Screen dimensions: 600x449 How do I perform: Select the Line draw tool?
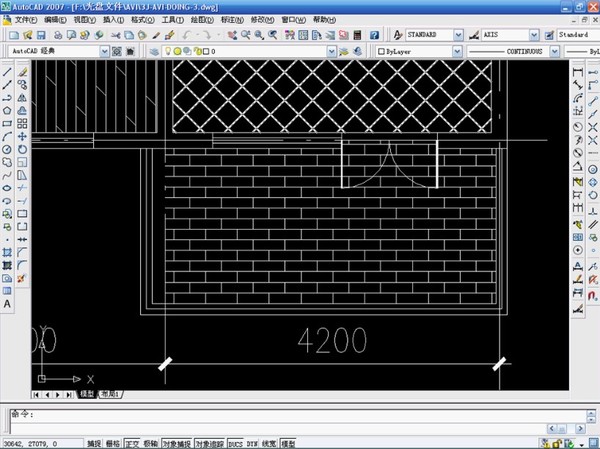click(x=7, y=72)
